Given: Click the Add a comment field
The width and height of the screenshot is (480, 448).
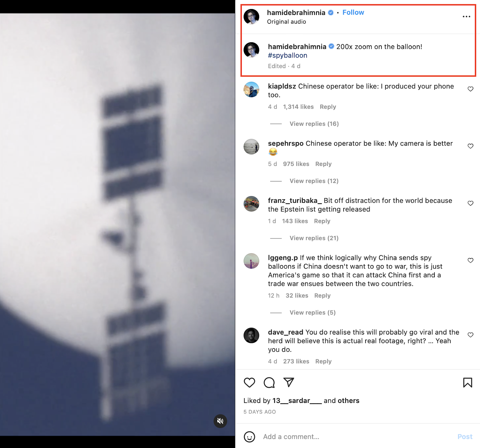Looking at the screenshot, I should pyautogui.click(x=357, y=437).
